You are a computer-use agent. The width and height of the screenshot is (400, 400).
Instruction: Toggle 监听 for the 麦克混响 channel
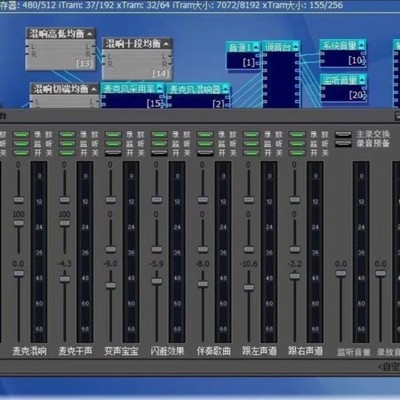[x=21, y=144]
